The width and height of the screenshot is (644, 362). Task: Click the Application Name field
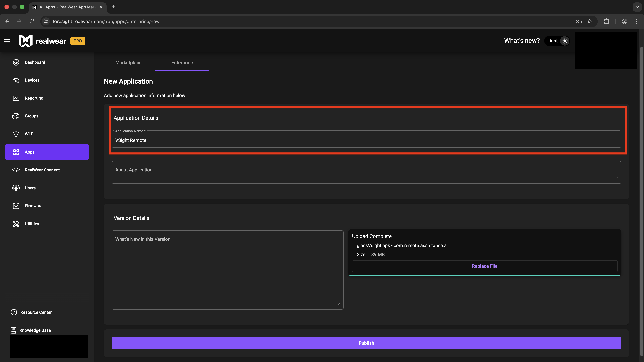point(366,139)
